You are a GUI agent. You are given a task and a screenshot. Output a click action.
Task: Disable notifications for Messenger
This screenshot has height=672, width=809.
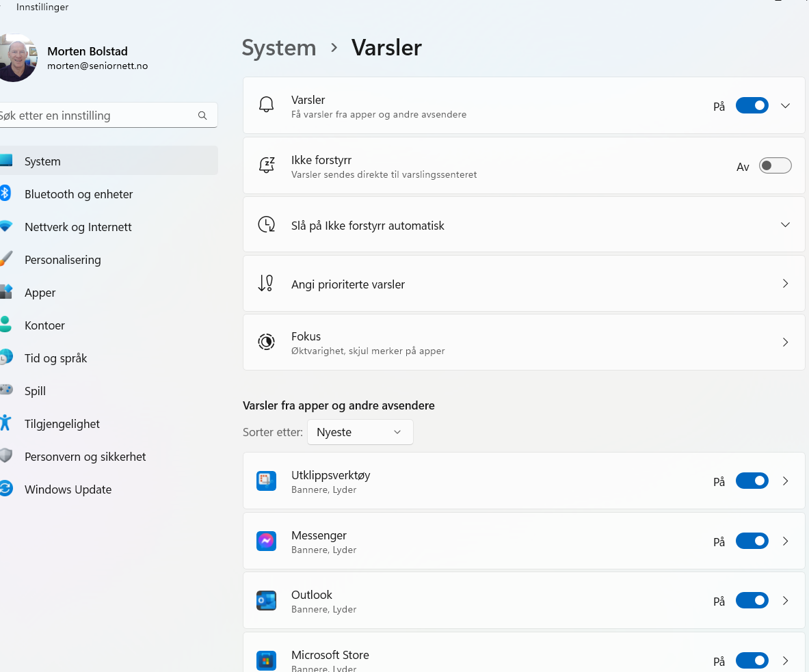(x=752, y=541)
